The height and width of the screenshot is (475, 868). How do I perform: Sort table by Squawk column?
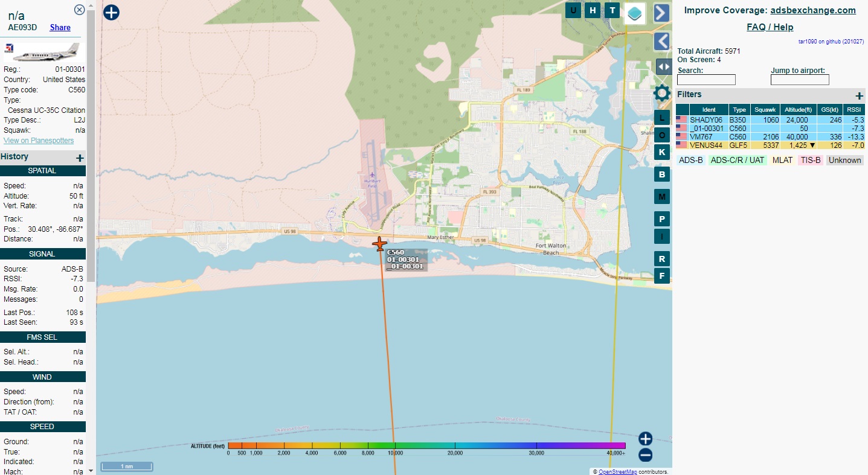(765, 110)
